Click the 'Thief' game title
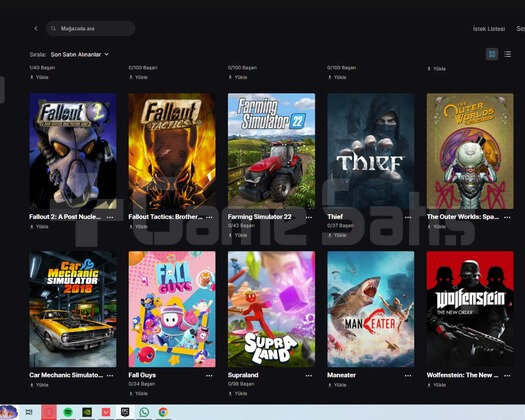This screenshot has width=525, height=420. click(x=335, y=217)
